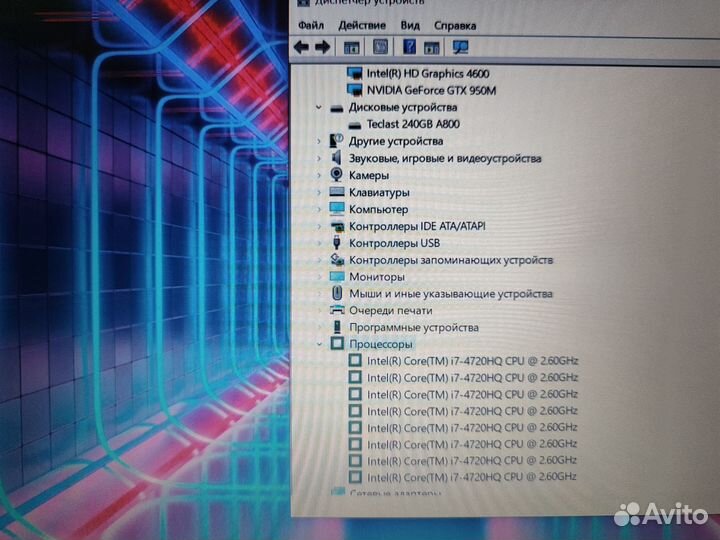Click the USB plug icon

pyautogui.click(x=337, y=242)
